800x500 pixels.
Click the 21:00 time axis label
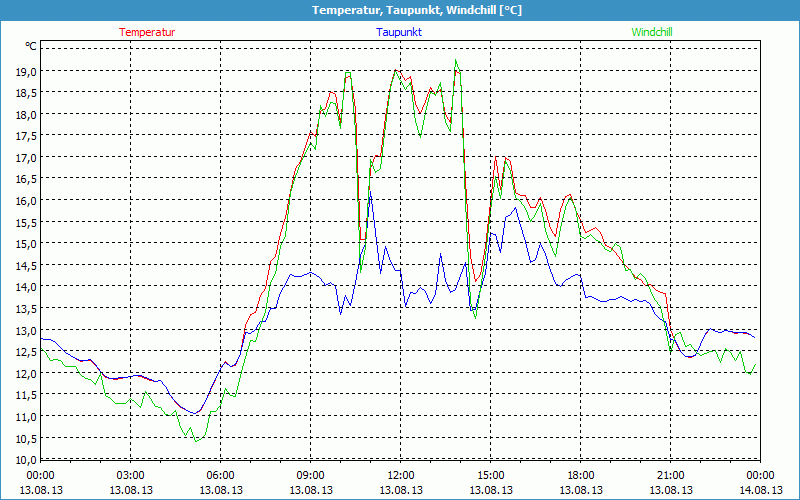671,475
